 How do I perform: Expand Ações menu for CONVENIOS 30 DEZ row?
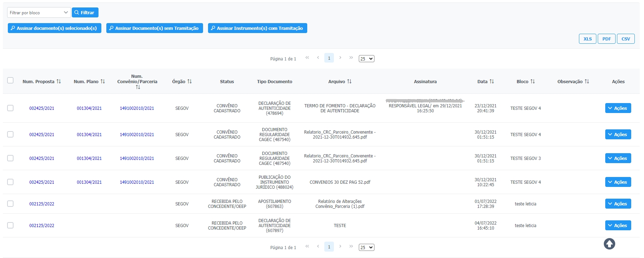click(x=618, y=182)
